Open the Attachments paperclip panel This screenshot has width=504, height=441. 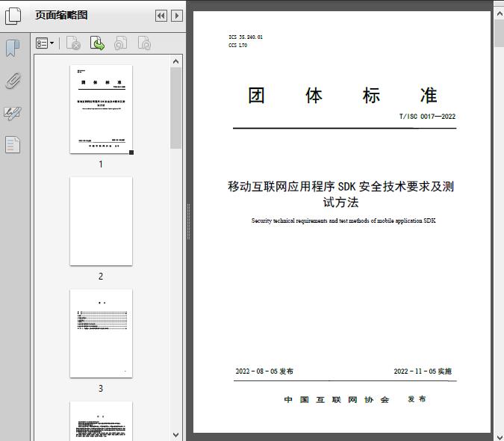click(x=13, y=81)
